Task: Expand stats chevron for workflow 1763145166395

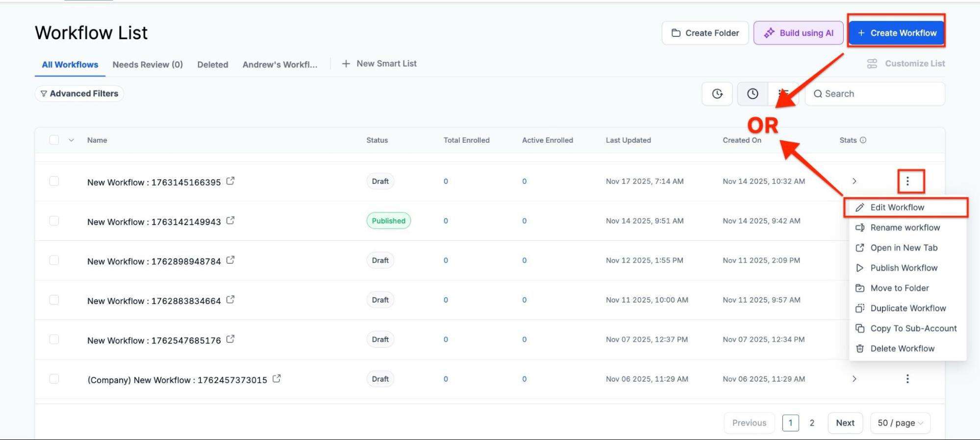Action: tap(854, 181)
